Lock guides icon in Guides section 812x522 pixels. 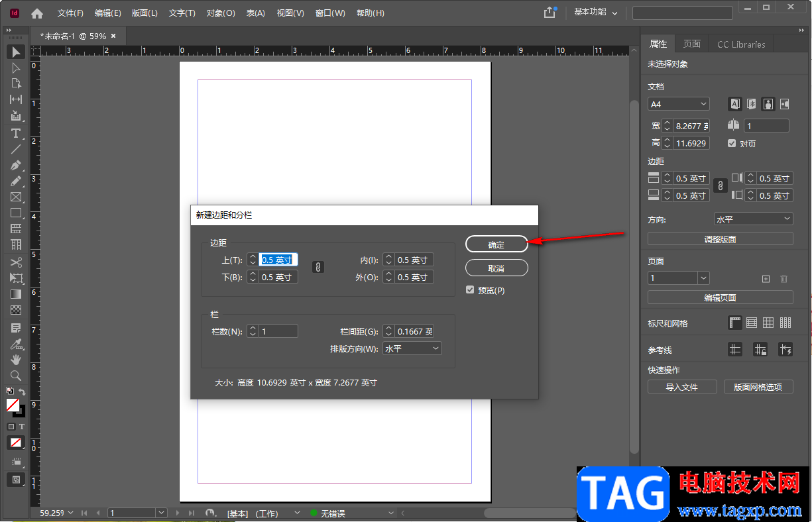point(760,349)
